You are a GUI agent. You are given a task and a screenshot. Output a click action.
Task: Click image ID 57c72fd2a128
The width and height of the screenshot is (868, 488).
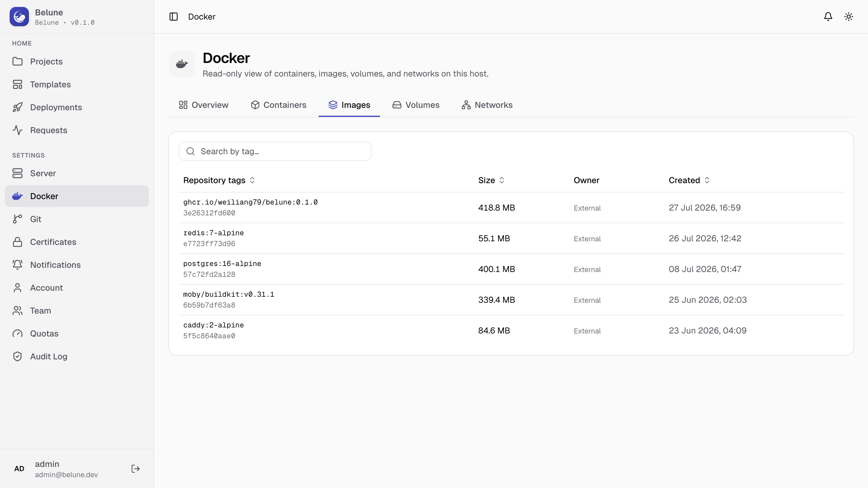[209, 274]
